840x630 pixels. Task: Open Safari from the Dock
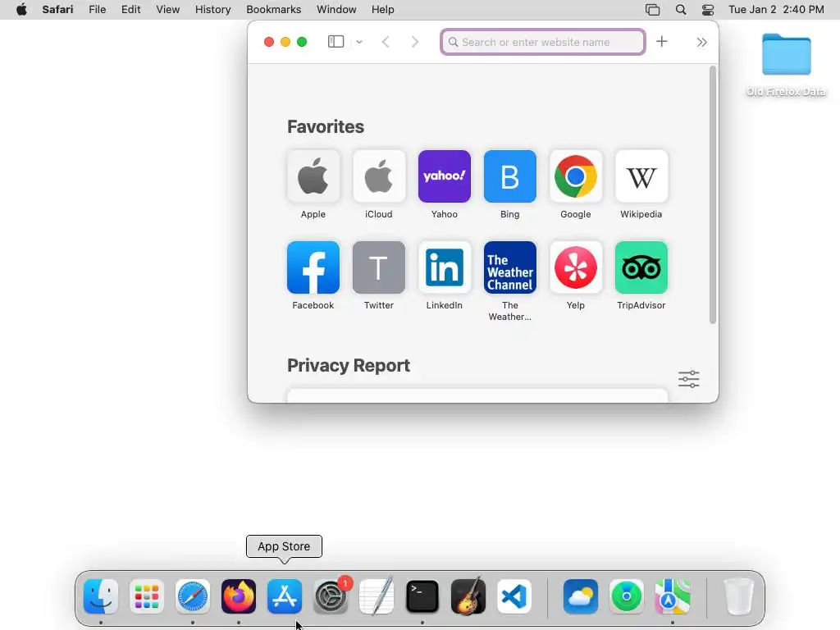pos(193,596)
